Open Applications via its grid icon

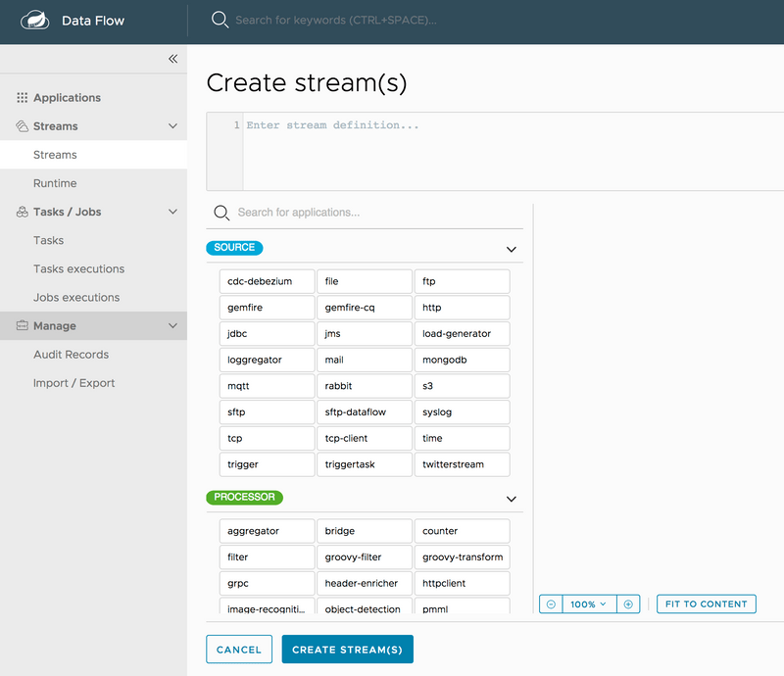[23, 97]
